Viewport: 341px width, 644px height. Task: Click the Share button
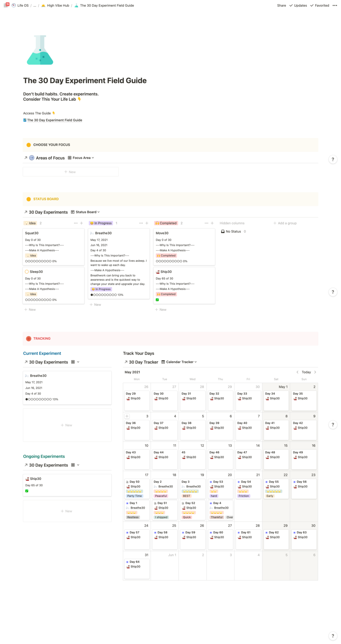pyautogui.click(x=281, y=5)
